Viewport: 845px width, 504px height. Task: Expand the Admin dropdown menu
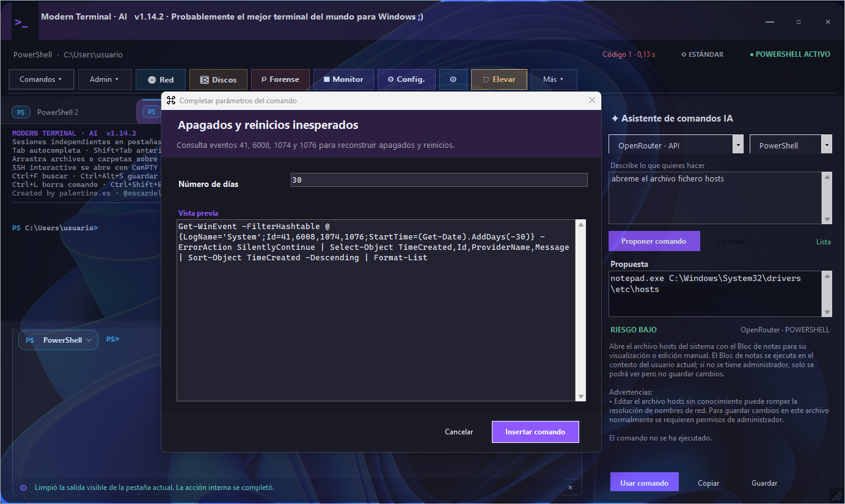(x=103, y=79)
